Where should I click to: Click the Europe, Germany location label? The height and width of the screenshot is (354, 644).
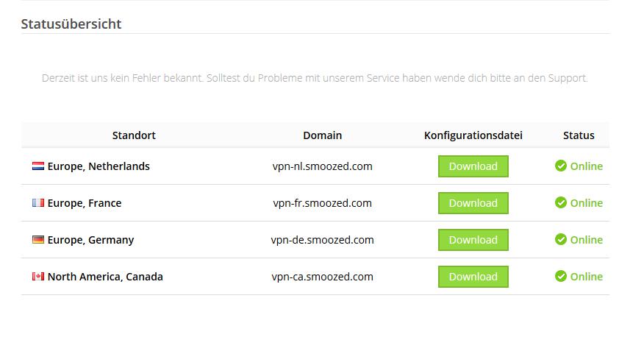point(90,240)
